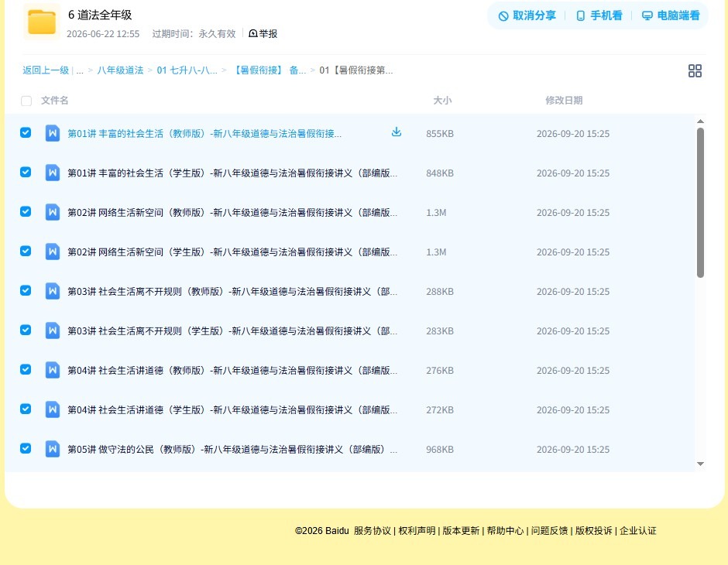Uncheck 第02讲 网络生活新空间（教师版）checkbox
The height and width of the screenshot is (565, 728).
26,212
